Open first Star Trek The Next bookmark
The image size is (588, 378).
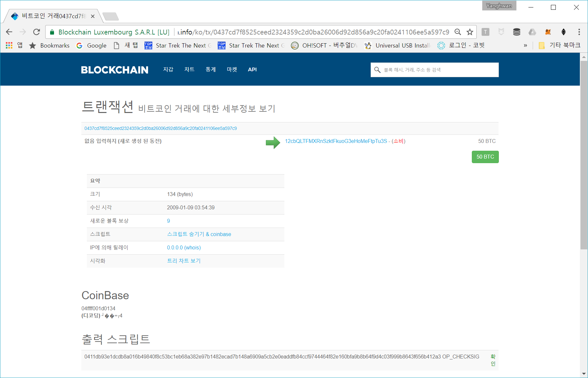point(178,46)
